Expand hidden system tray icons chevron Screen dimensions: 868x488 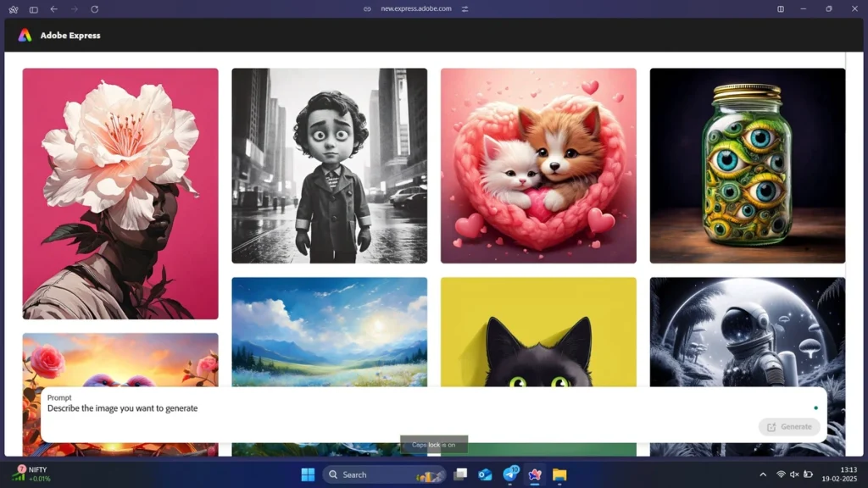[x=763, y=474]
